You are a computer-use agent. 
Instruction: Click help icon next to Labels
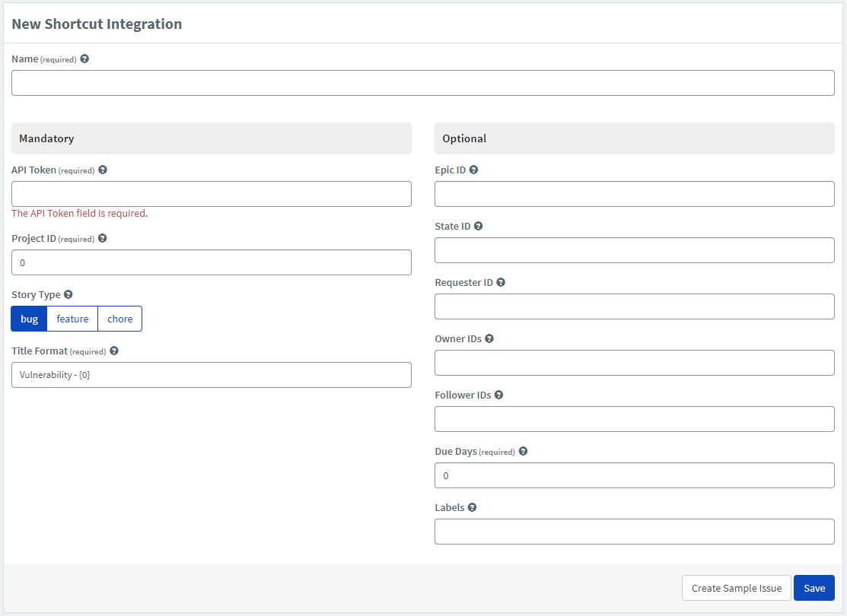pos(472,507)
